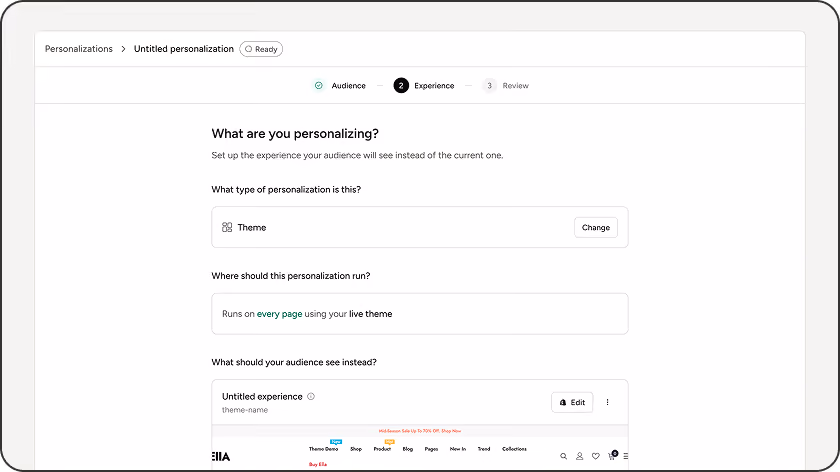Click the wishlist heart icon in preview

[596, 456]
